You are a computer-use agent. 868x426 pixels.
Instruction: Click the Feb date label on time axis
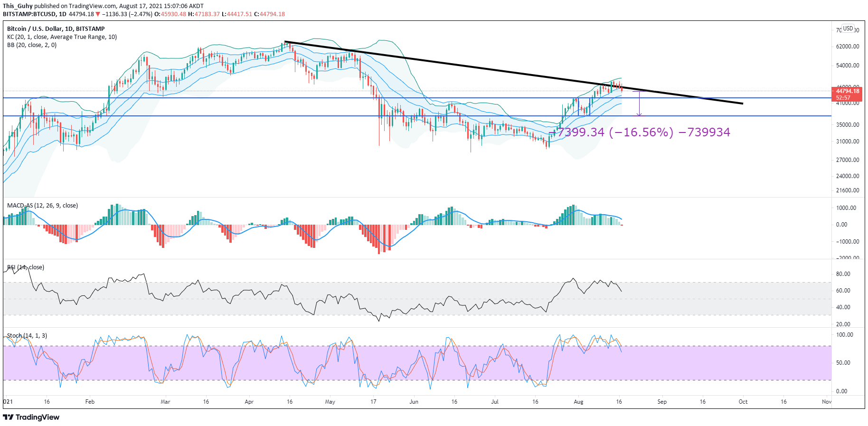tap(90, 402)
